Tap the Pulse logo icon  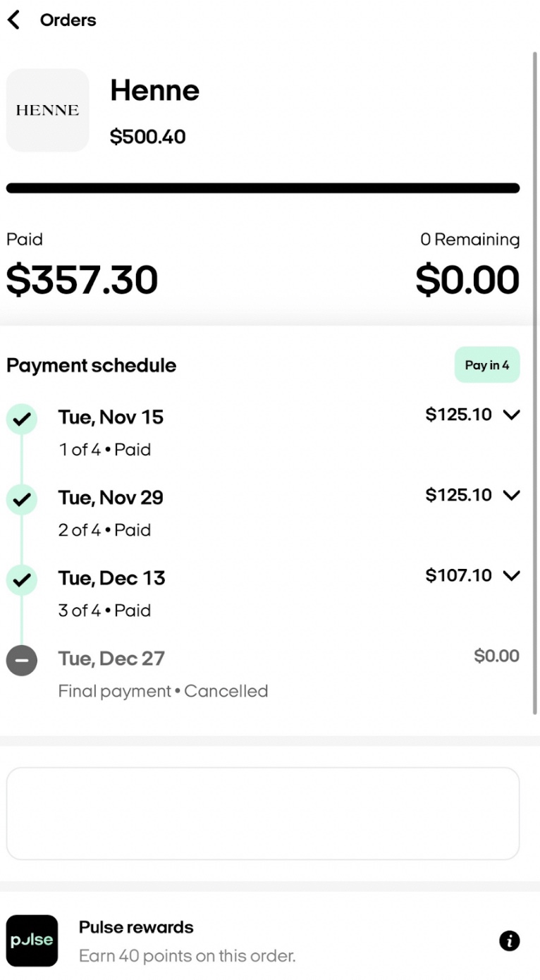[32, 941]
